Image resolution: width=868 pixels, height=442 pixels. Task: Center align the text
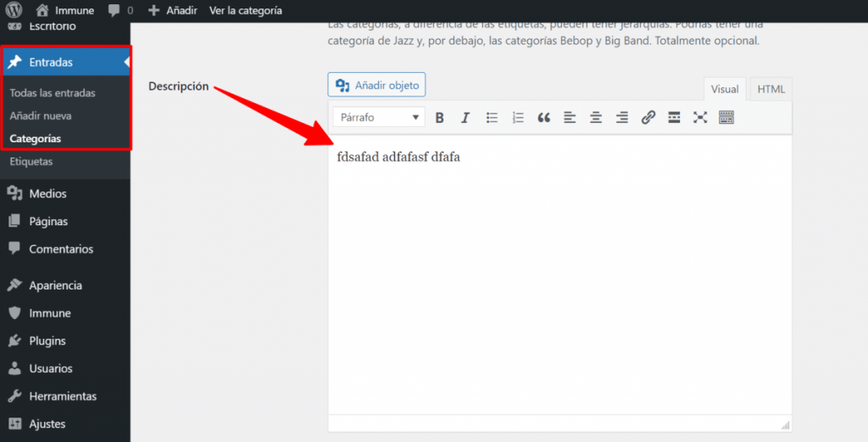point(596,118)
